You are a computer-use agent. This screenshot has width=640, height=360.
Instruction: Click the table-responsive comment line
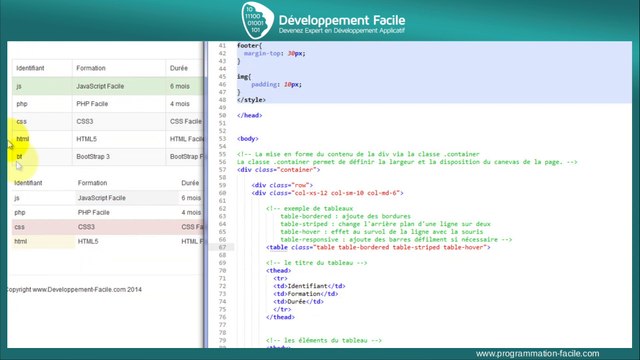click(x=396, y=240)
